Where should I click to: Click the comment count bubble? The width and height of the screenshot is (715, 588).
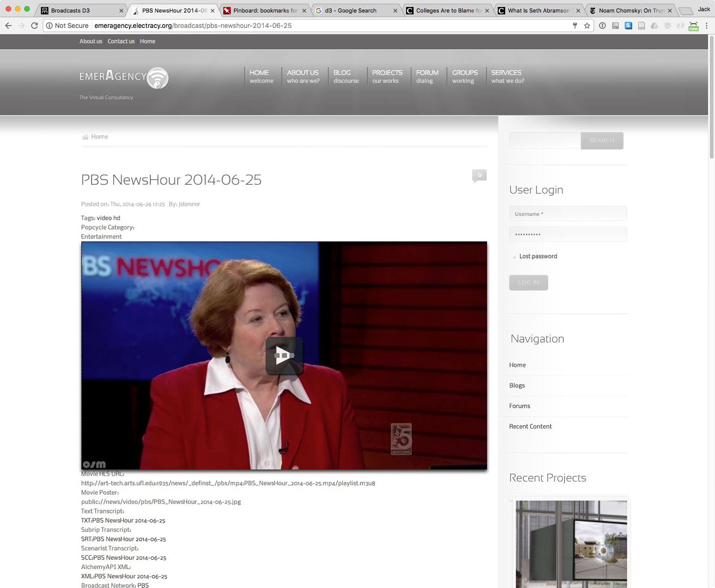pos(479,175)
